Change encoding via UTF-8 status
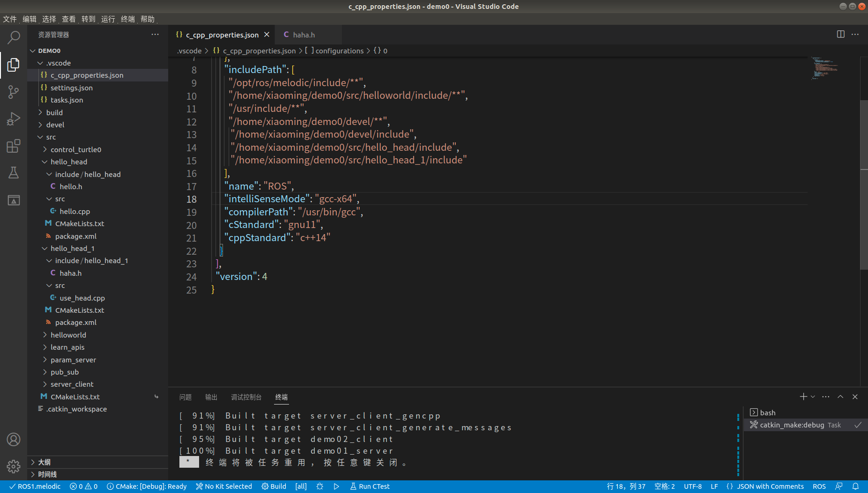 pyautogui.click(x=693, y=486)
